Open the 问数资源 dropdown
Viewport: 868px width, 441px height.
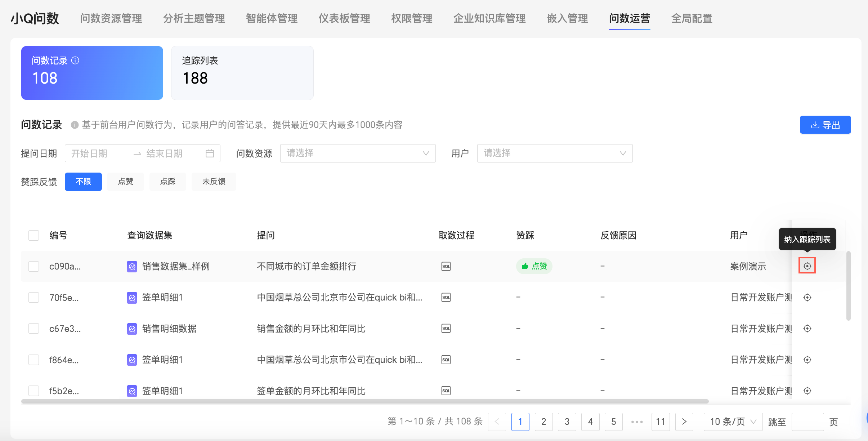pos(358,153)
